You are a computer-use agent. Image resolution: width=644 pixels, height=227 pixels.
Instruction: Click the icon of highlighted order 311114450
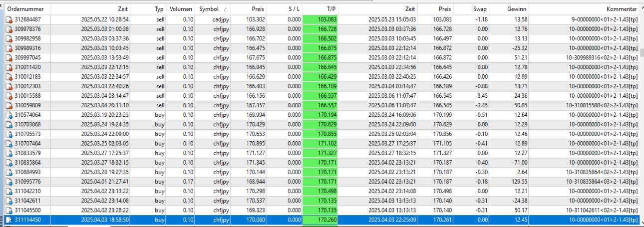point(8,220)
